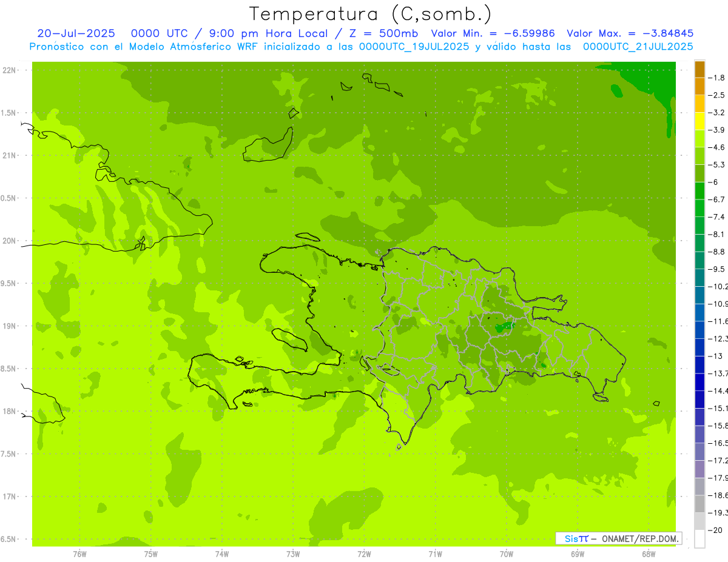The width and height of the screenshot is (728, 562).
Task: Click the '73W' longitude label
Action: click(x=293, y=554)
